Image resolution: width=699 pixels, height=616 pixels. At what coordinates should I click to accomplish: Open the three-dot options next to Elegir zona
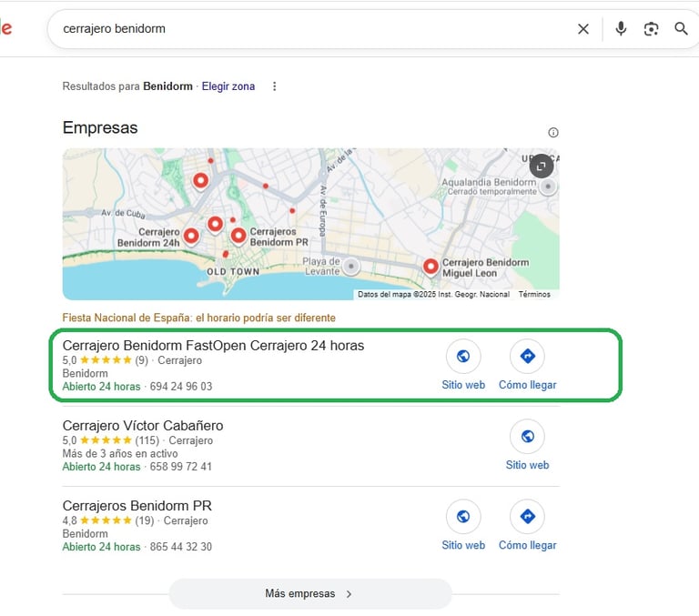(x=275, y=86)
